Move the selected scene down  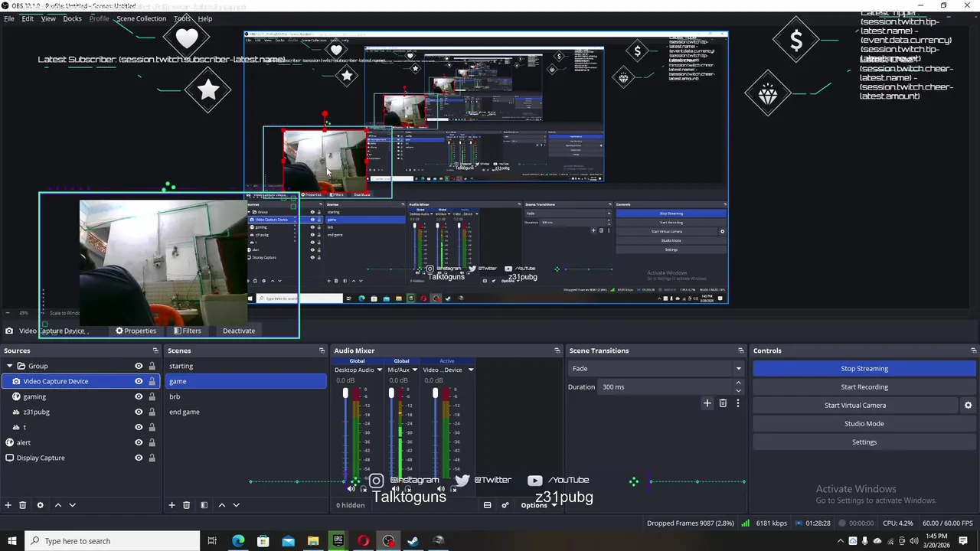236,505
